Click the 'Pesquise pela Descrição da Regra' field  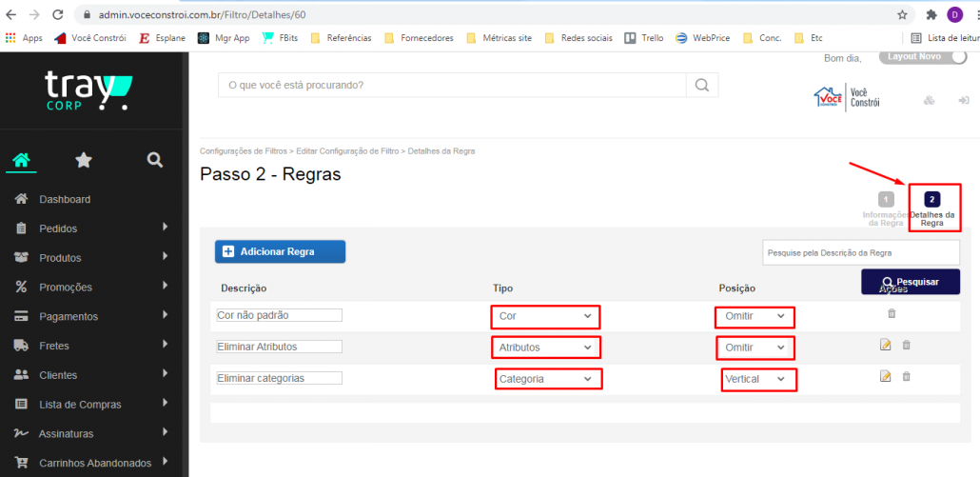860,252
